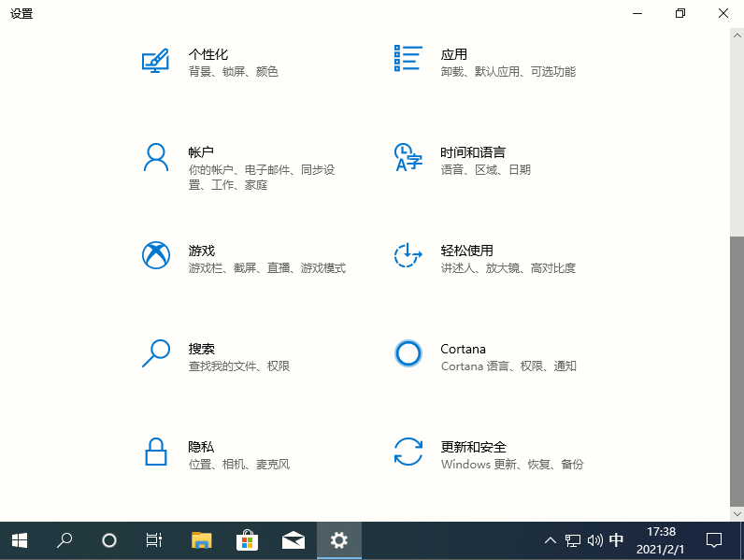This screenshot has width=744, height=560.
Task: Switch the 中 input method indicator
Action: pyautogui.click(x=617, y=540)
